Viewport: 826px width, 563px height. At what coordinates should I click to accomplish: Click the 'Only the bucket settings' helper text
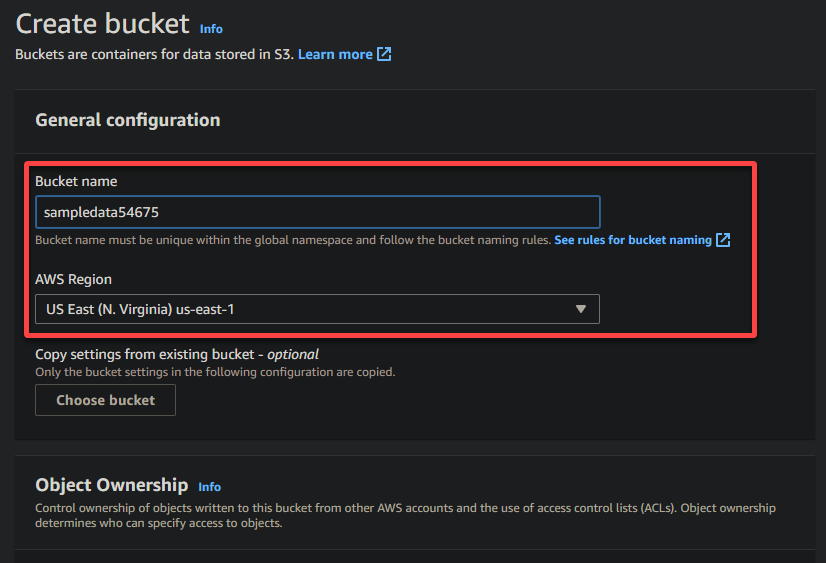[x=215, y=372]
